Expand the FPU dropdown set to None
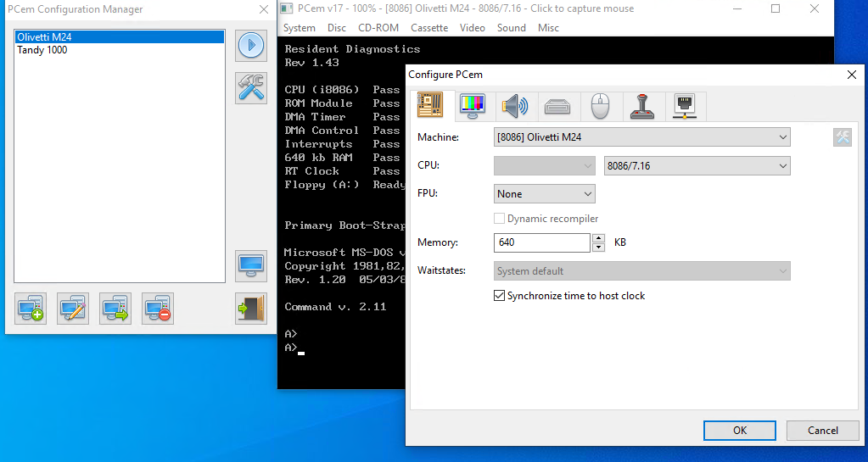This screenshot has height=462, width=868. (x=545, y=194)
